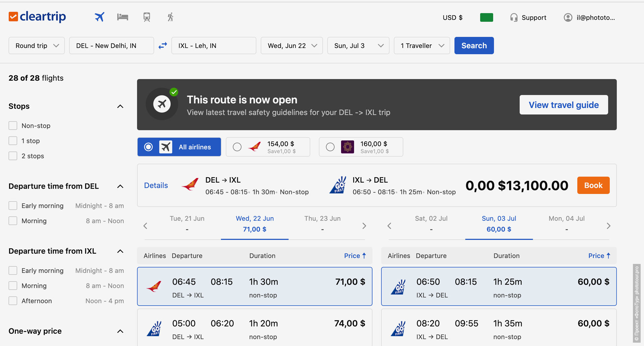Click the green flag icon in header
The height and width of the screenshot is (346, 644).
point(486,17)
